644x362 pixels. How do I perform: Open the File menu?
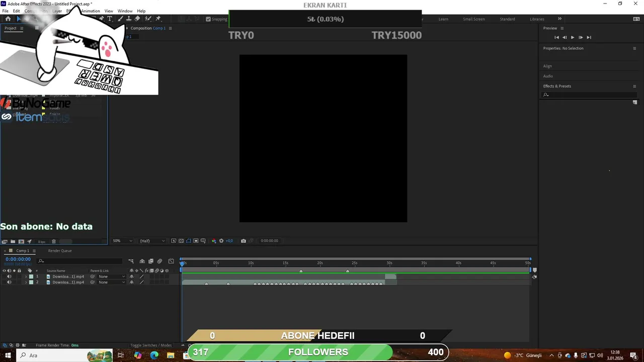5,11
